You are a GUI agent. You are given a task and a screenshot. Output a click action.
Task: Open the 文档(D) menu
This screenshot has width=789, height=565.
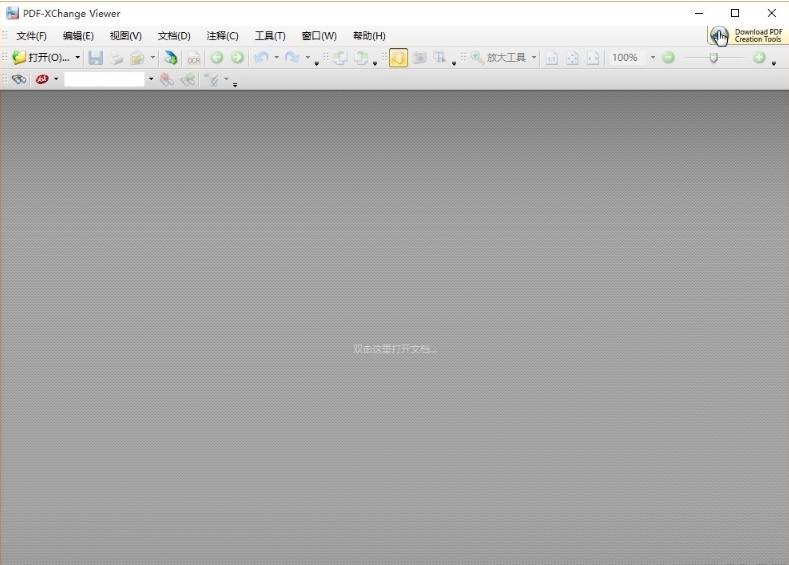174,36
